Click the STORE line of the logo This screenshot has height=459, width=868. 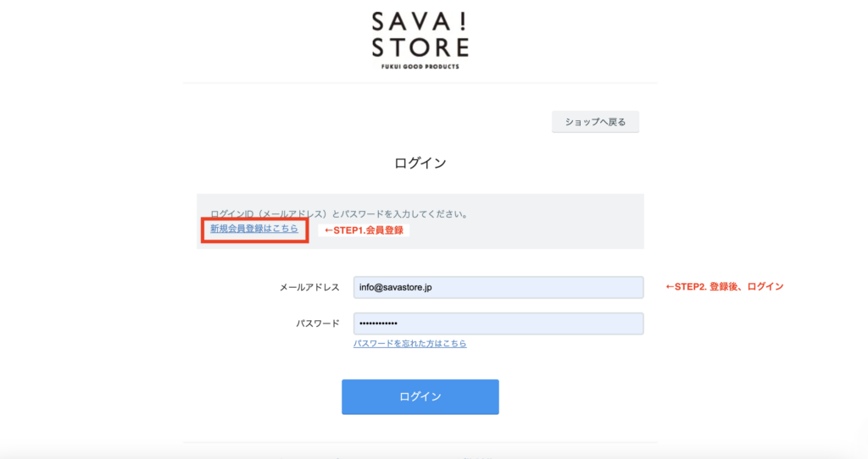420,47
